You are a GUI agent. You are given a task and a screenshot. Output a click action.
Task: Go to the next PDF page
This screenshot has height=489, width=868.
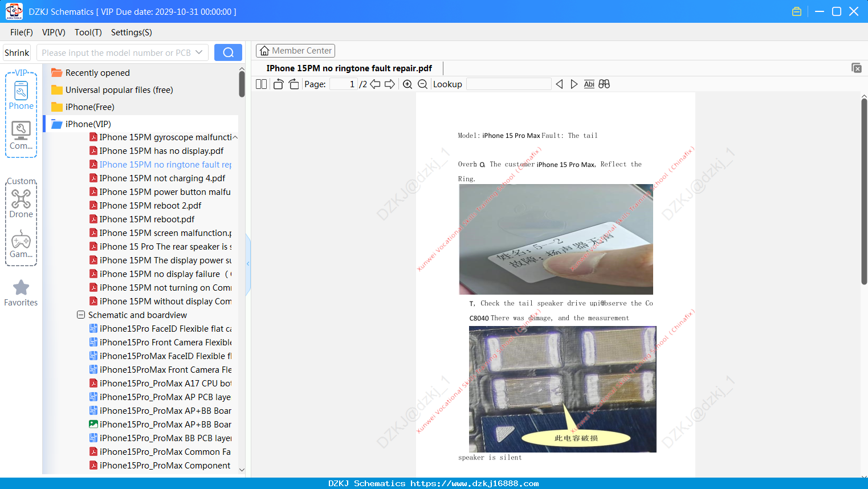[390, 84]
